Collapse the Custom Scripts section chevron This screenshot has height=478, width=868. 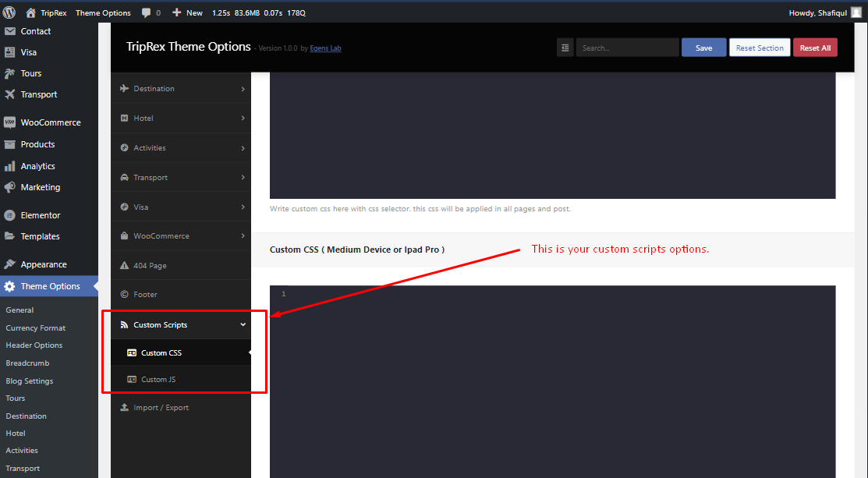tap(243, 324)
